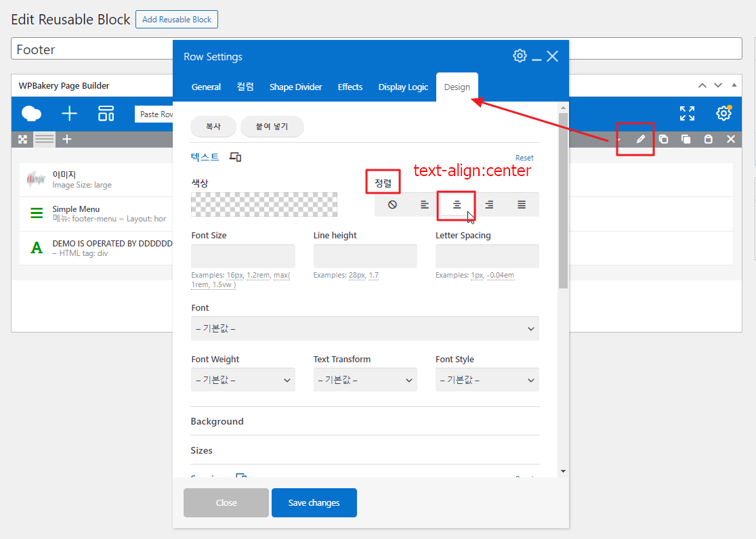This screenshot has height=539, width=756.
Task: Toggle builder fullscreen mode icon
Action: pos(687,114)
